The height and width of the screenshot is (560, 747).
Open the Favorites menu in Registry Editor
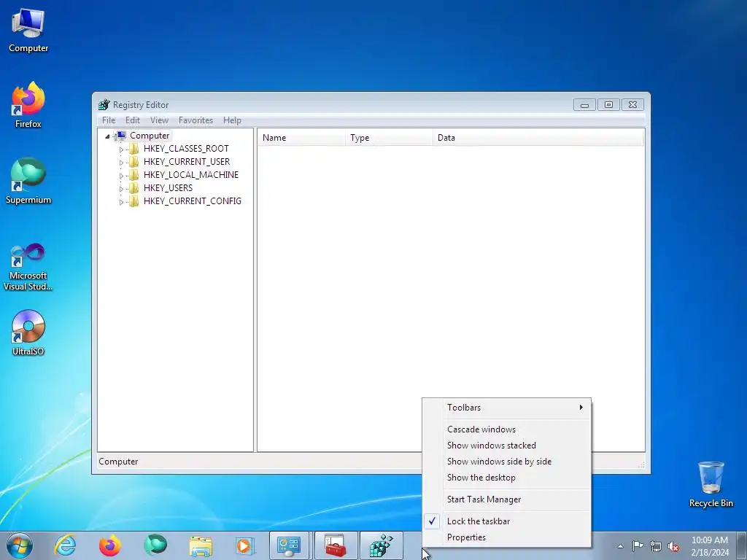(x=196, y=120)
